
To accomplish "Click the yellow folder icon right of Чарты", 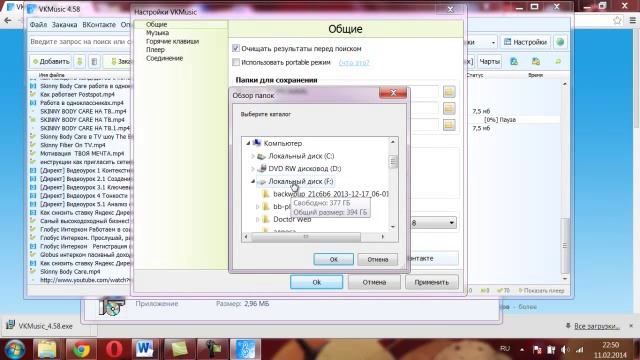I will 536,61.
